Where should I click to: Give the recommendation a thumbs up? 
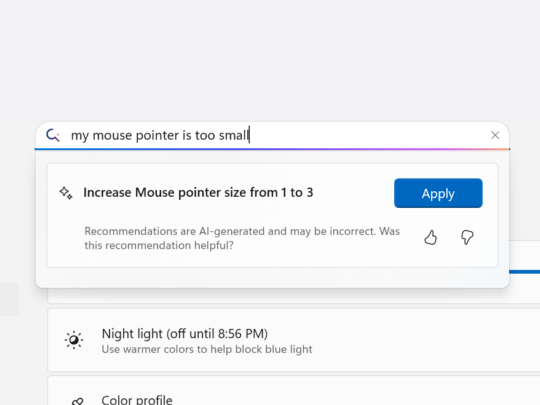(430, 238)
